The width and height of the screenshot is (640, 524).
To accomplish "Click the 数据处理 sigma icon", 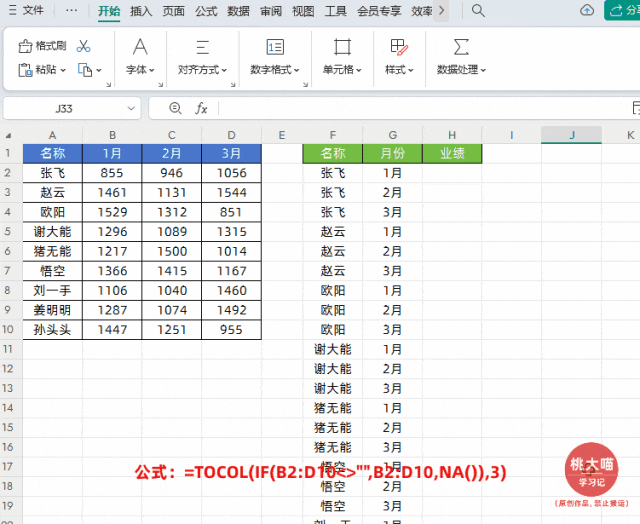I will pyautogui.click(x=461, y=47).
